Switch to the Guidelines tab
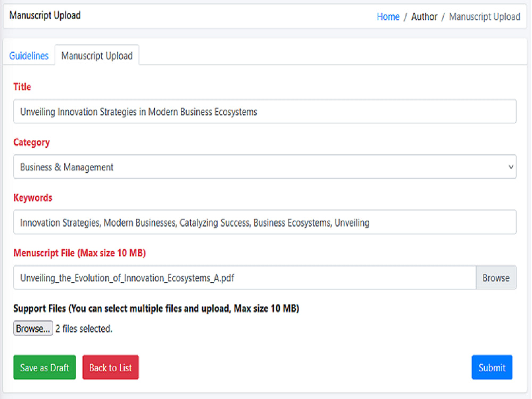532x399 pixels. point(28,55)
